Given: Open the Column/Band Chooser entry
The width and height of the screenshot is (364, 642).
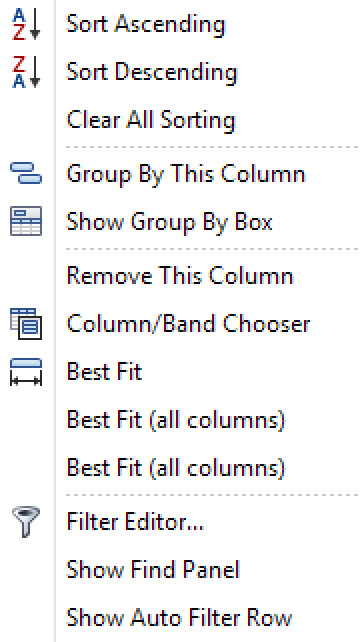Looking at the screenshot, I should (x=188, y=324).
